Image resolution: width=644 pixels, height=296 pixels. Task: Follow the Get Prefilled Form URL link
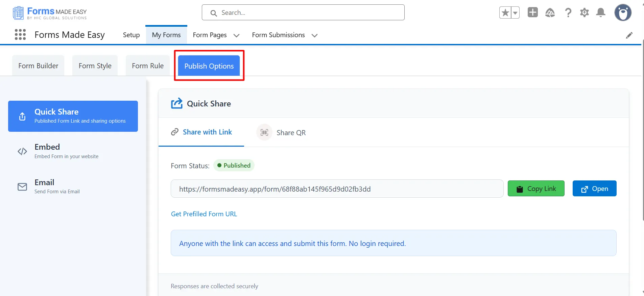pyautogui.click(x=204, y=214)
